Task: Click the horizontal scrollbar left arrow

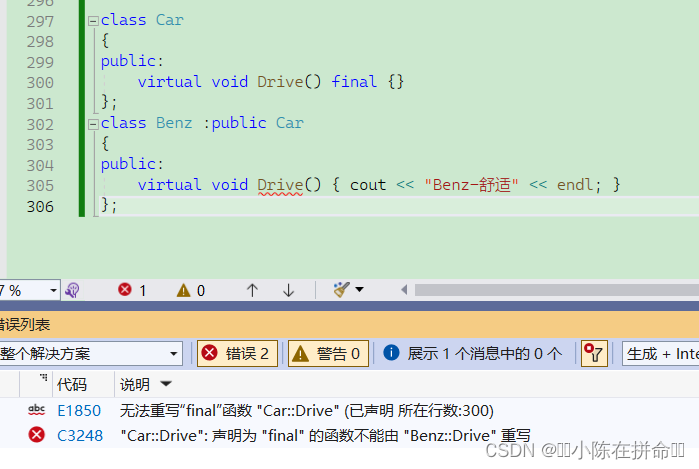Action: tap(404, 290)
